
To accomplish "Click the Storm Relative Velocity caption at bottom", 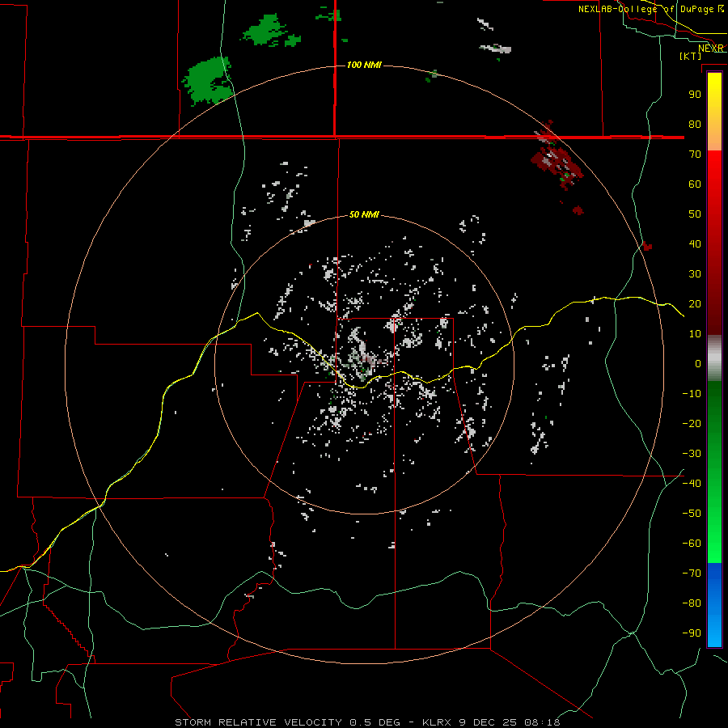I will tap(367, 722).
